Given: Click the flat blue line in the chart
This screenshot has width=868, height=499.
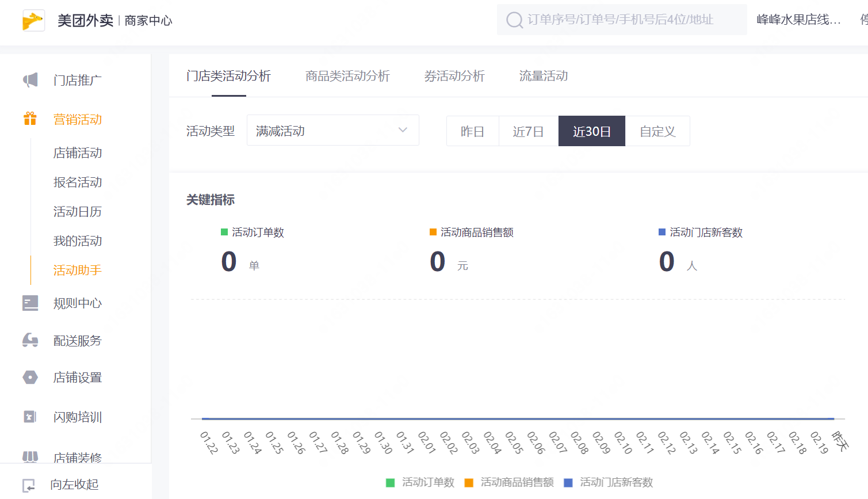Looking at the screenshot, I should click(x=518, y=418).
